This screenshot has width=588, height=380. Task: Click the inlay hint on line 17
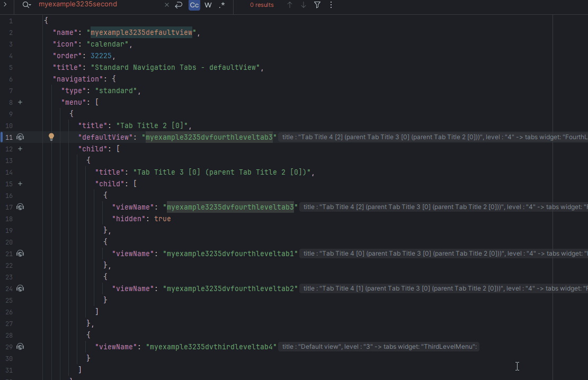pyautogui.click(x=444, y=207)
